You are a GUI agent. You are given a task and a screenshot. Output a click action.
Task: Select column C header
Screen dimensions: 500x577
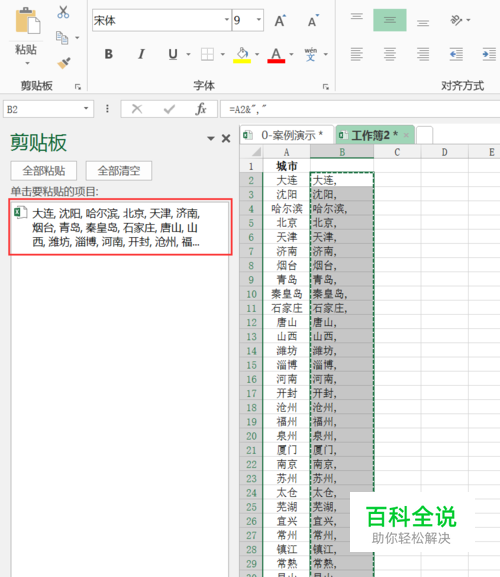pyautogui.click(x=397, y=152)
